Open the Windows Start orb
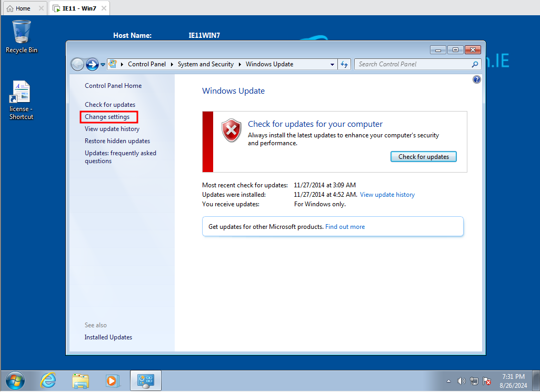The image size is (540, 392). (x=15, y=381)
